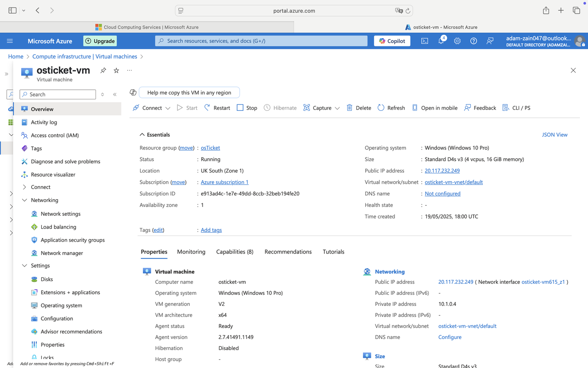Open the more options ellipsis beside osticket-vm
This screenshot has height=368, width=588.
pos(130,70)
